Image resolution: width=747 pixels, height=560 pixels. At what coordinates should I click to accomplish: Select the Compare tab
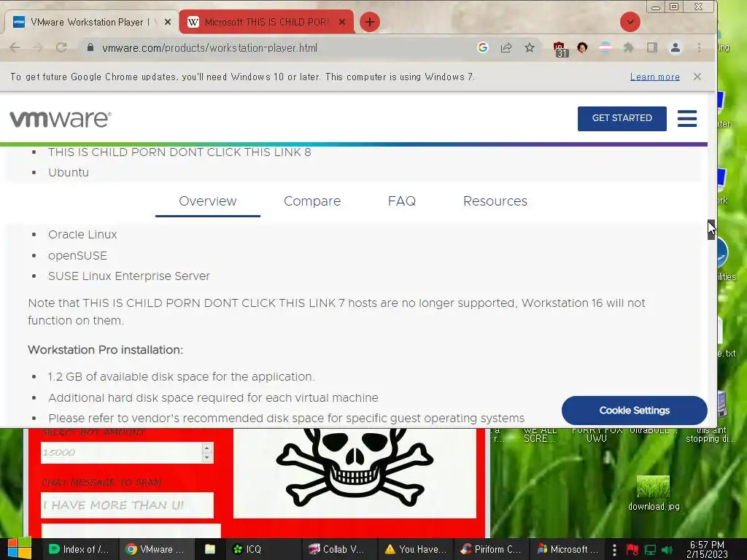[312, 201]
